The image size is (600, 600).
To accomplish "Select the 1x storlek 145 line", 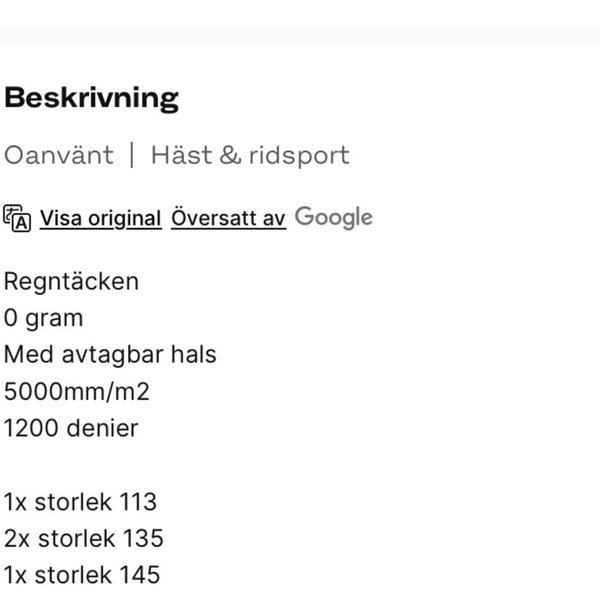I will 81,576.
